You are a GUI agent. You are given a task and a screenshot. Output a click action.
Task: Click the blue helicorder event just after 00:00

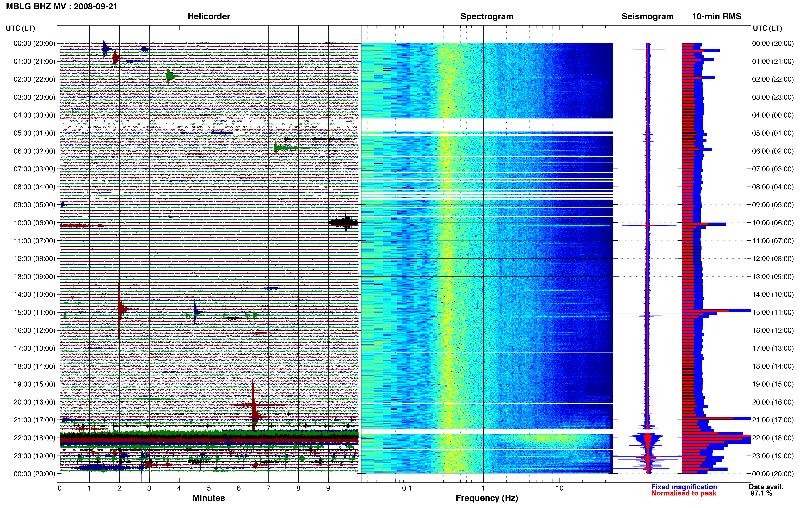pyautogui.click(x=106, y=49)
